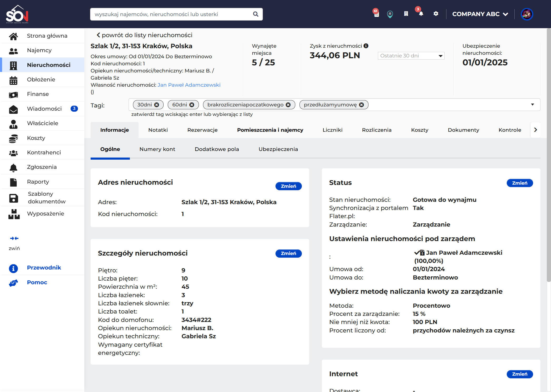
Task: Open owner link Jan Paweł Adamczewski
Action: coord(189,85)
